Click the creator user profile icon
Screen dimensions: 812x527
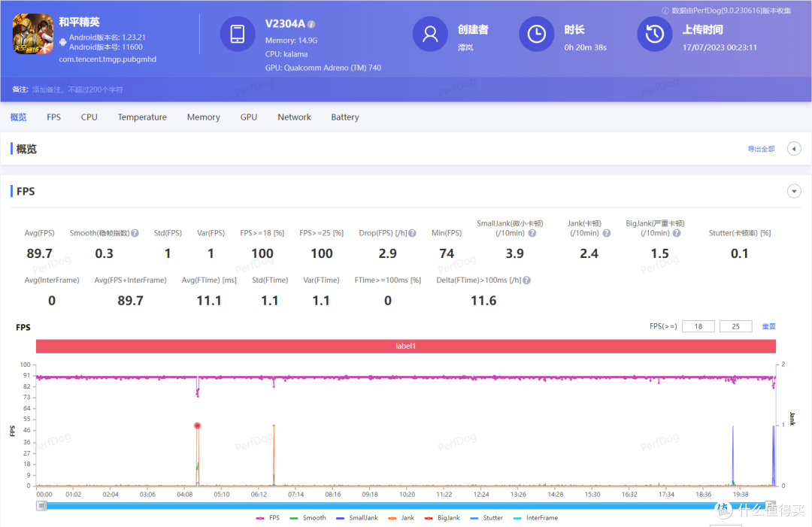point(430,34)
